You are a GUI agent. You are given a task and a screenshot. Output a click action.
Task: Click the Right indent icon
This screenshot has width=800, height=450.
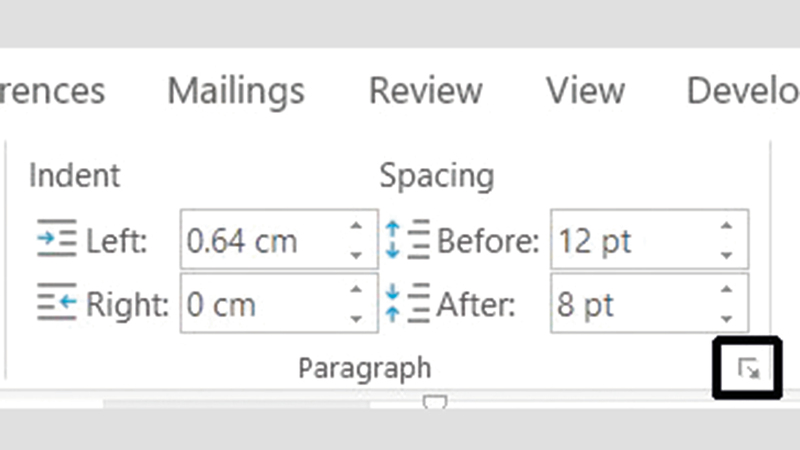[56, 303]
